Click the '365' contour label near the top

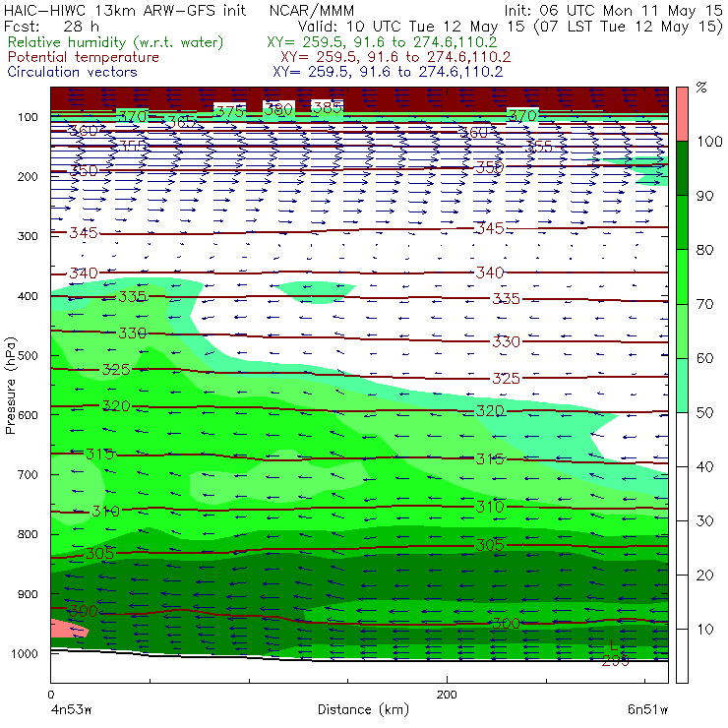pyautogui.click(x=182, y=122)
